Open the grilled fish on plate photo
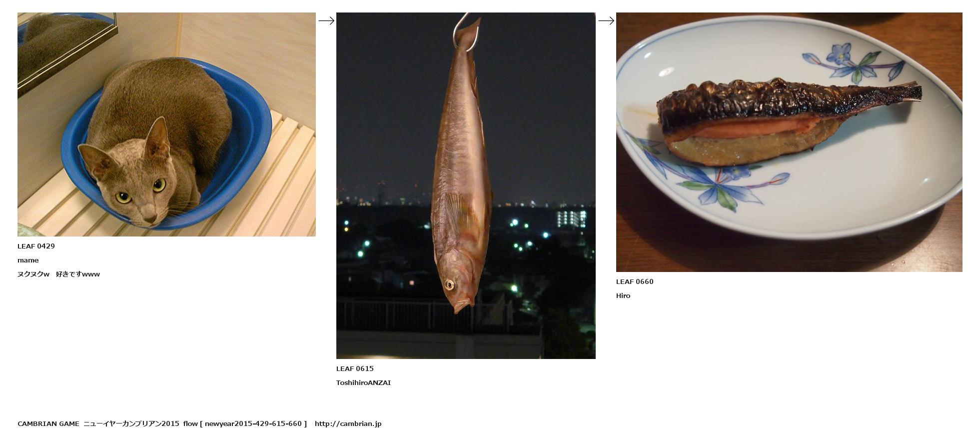980x436 pixels. (789, 142)
